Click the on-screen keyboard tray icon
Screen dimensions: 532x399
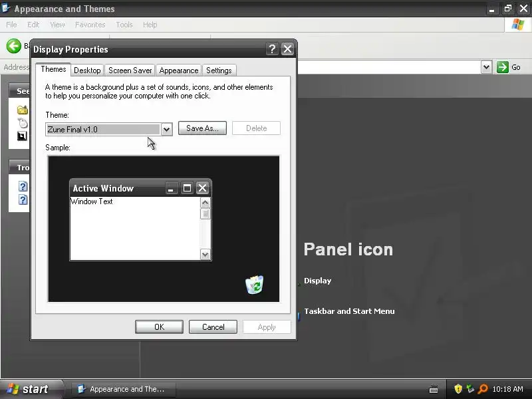click(434, 389)
